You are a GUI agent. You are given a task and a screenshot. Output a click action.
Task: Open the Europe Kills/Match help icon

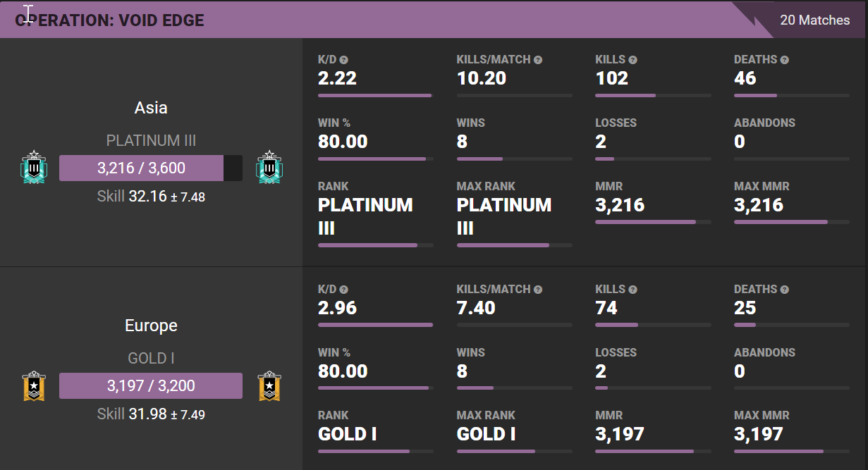pyautogui.click(x=538, y=290)
